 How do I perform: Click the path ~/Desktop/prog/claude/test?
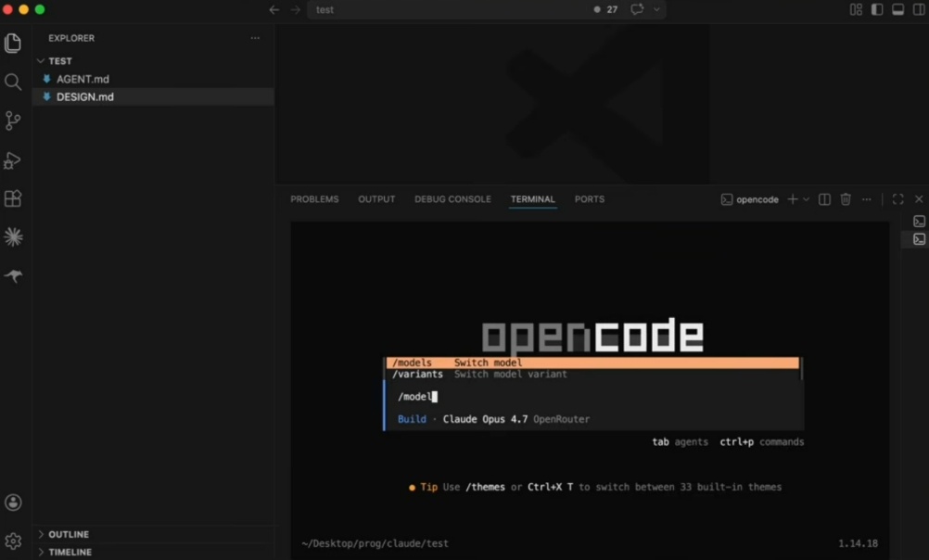point(375,543)
